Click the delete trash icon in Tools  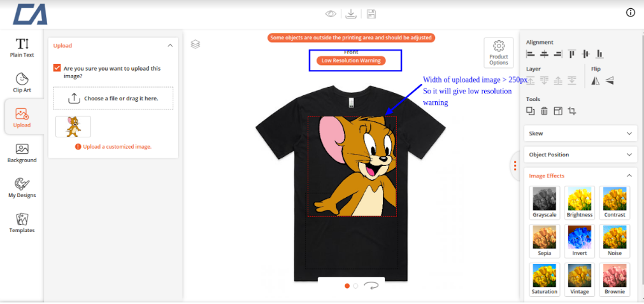(x=544, y=111)
